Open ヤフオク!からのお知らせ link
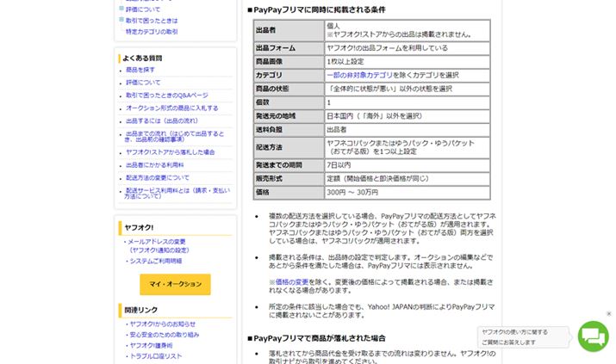The image size is (616, 364). [163, 324]
